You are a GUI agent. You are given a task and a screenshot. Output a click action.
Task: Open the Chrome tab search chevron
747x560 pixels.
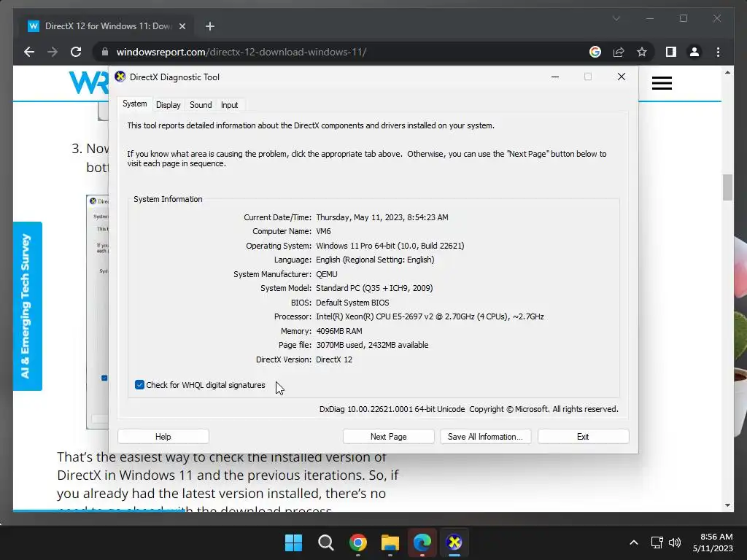click(x=616, y=18)
